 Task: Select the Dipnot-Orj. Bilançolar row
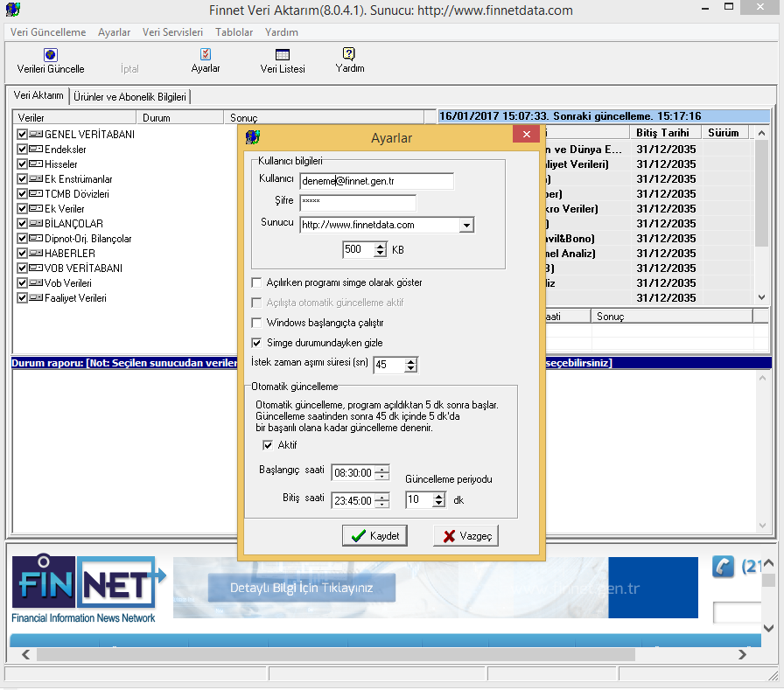(x=87, y=239)
